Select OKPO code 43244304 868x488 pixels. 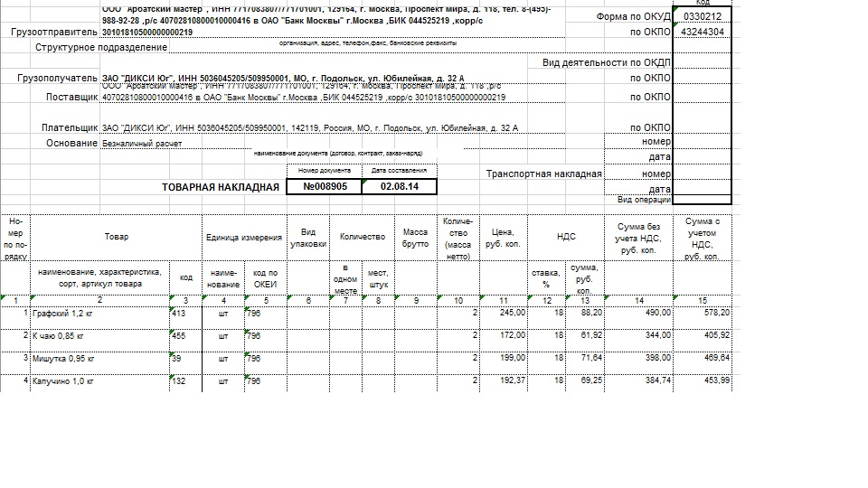point(702,32)
